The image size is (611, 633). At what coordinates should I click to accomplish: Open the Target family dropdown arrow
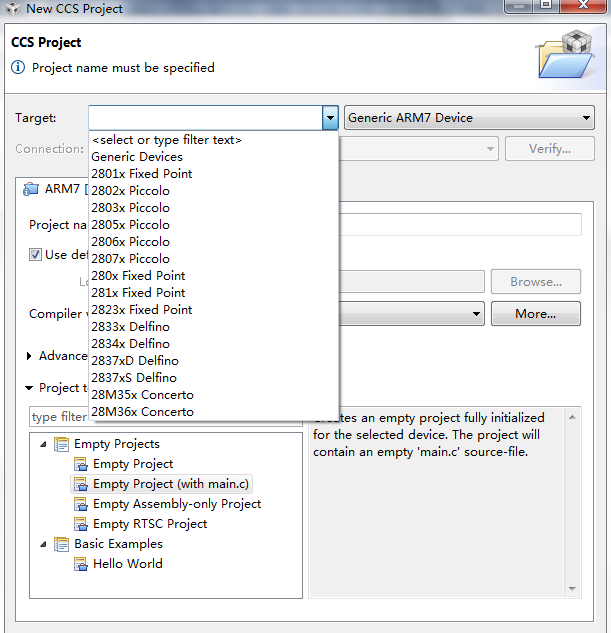click(x=330, y=118)
